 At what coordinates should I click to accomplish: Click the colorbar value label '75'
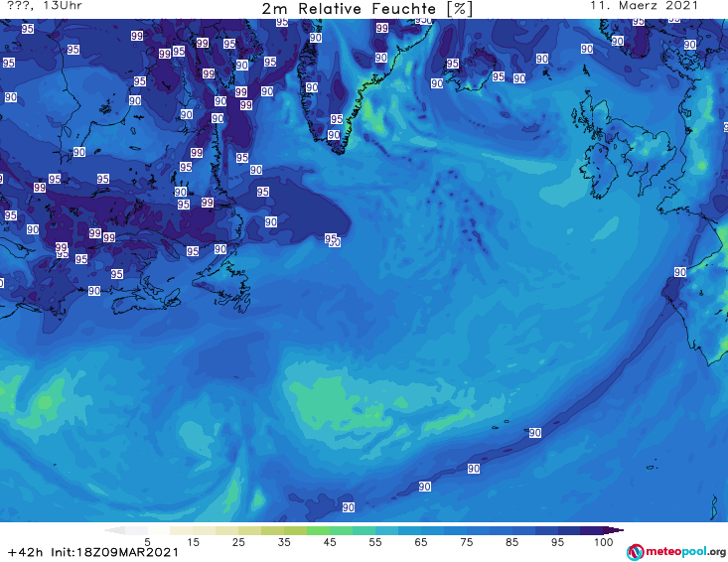pyautogui.click(x=467, y=542)
